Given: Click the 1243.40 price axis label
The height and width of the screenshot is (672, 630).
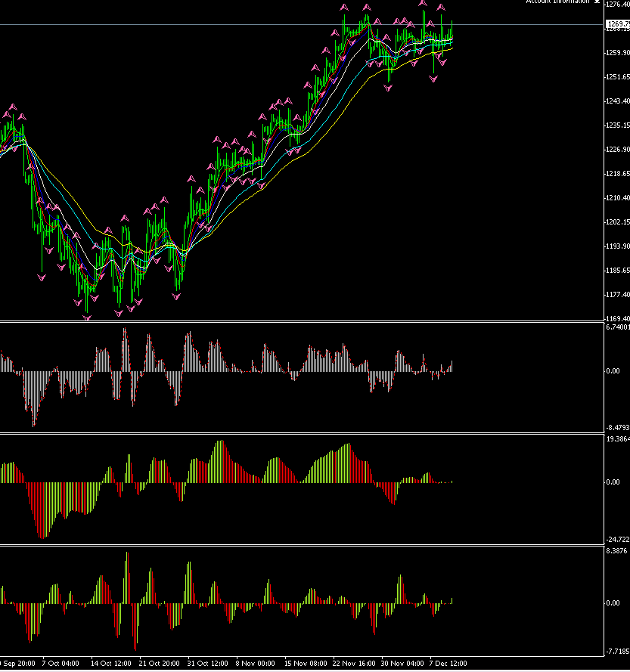Looking at the screenshot, I should pos(618,101).
